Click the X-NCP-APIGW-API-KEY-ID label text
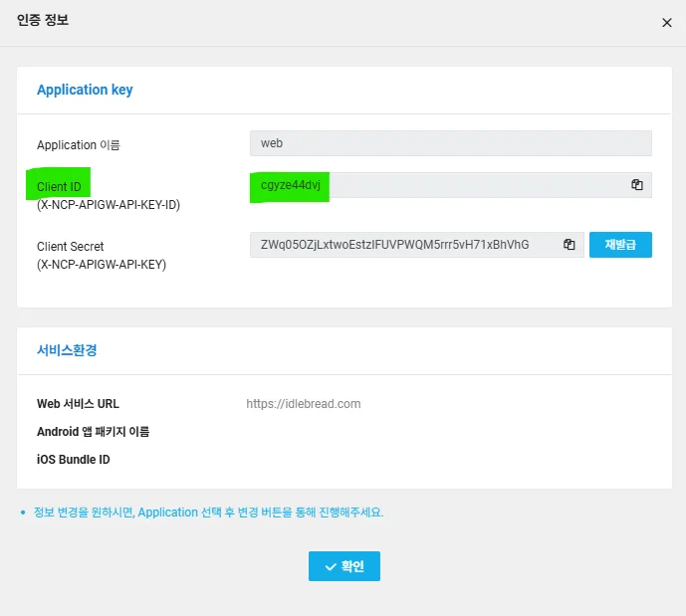The width and height of the screenshot is (686, 616). [x=109, y=205]
